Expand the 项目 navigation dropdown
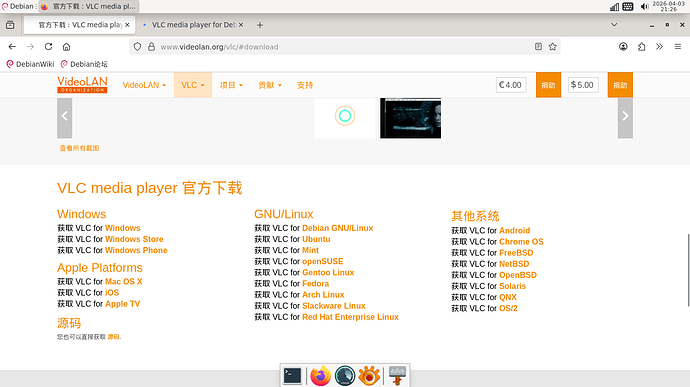 (x=231, y=85)
